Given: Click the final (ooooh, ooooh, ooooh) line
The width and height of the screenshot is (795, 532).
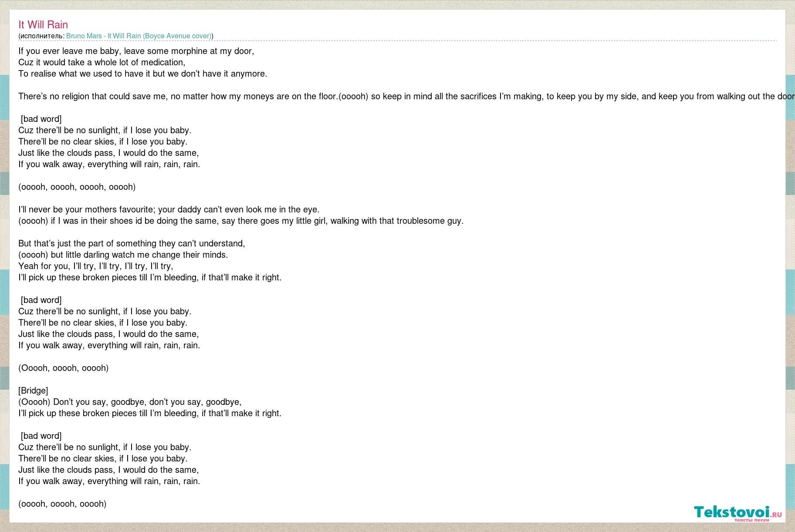Looking at the screenshot, I should click(62, 504).
